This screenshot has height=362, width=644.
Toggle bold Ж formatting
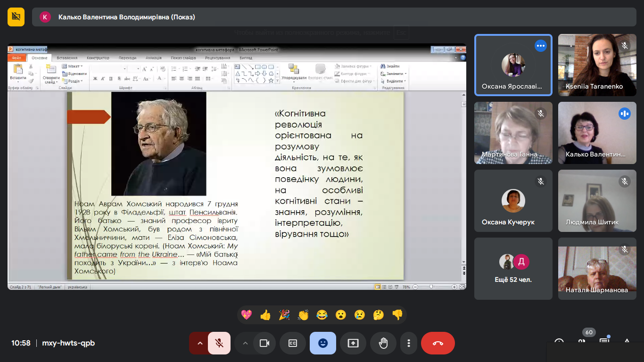pos(95,79)
